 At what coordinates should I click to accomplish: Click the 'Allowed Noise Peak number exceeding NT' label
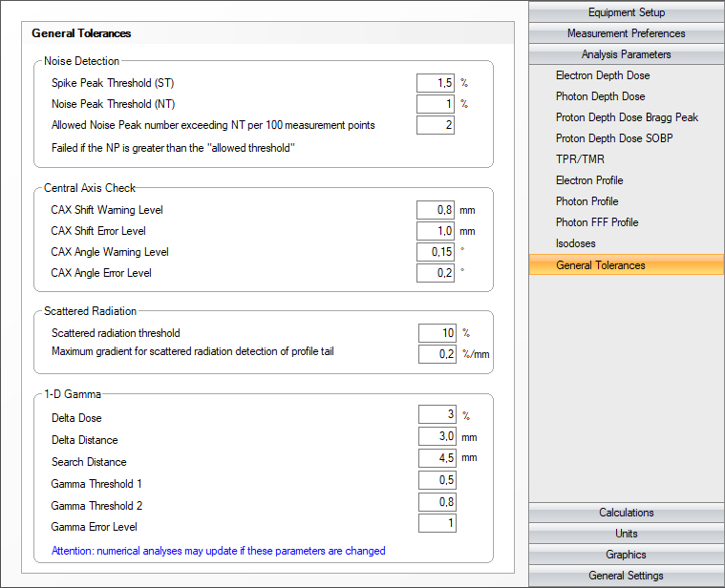[x=213, y=125]
